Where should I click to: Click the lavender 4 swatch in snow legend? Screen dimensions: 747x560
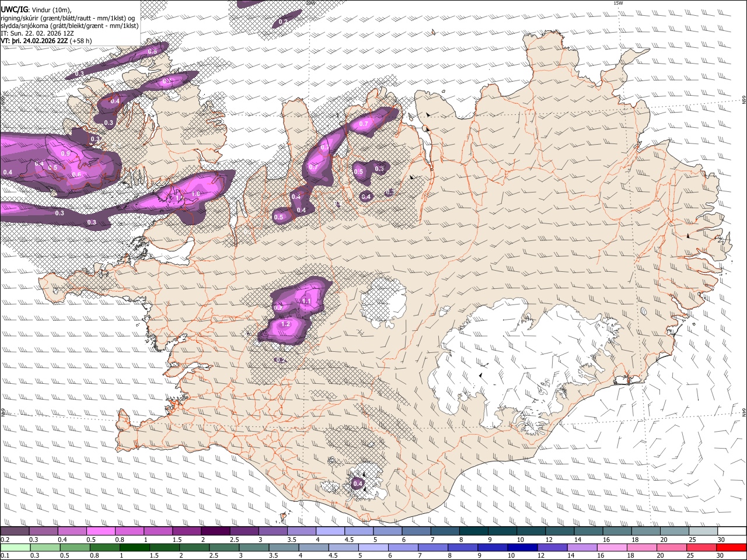click(x=330, y=531)
